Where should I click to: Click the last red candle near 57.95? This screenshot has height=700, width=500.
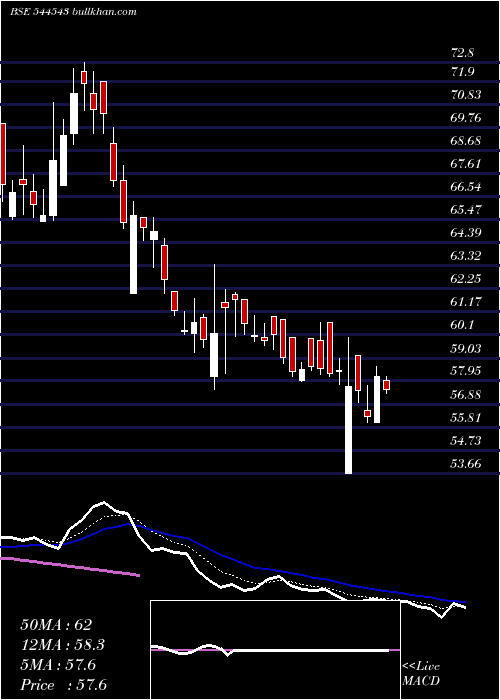coord(387,385)
